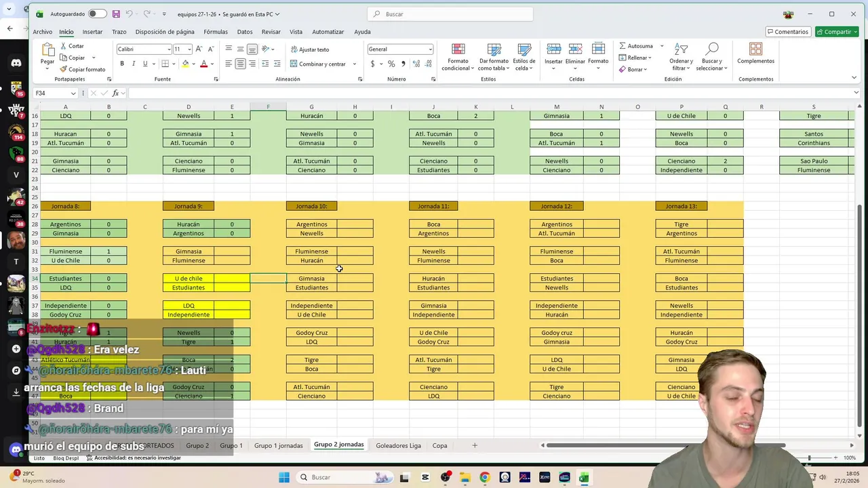Image resolution: width=868 pixels, height=488 pixels.
Task: Collapse the ribbon with chevron
Action: [x=854, y=78]
